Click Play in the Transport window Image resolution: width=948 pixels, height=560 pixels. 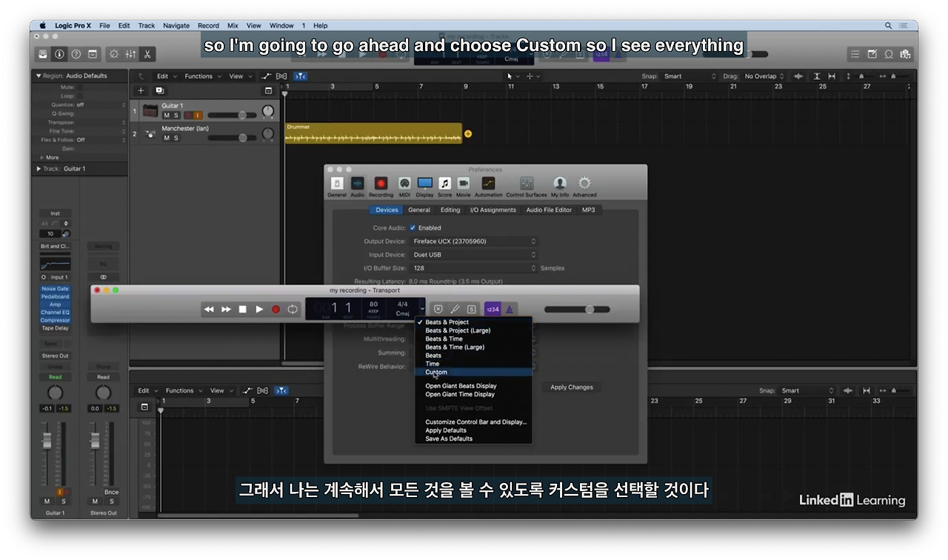[259, 309]
